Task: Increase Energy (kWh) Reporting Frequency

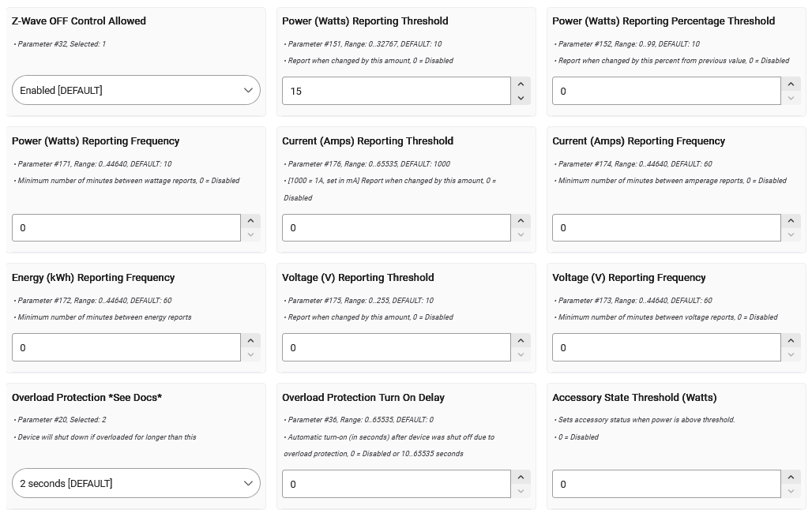Action: coord(250,341)
